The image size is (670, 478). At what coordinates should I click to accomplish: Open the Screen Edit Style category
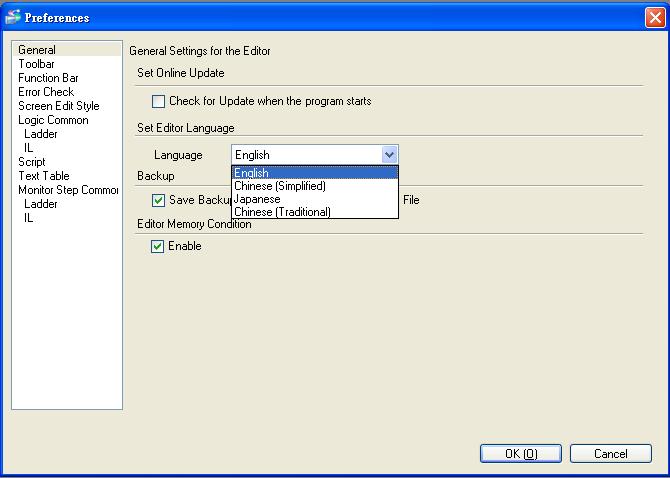tap(58, 106)
